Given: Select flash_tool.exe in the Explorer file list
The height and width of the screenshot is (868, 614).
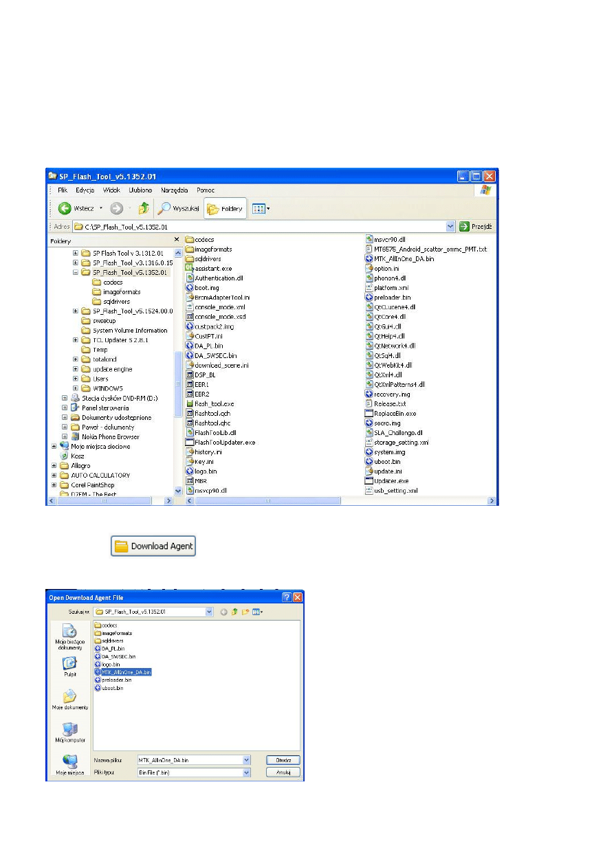Looking at the screenshot, I should click(x=214, y=403).
